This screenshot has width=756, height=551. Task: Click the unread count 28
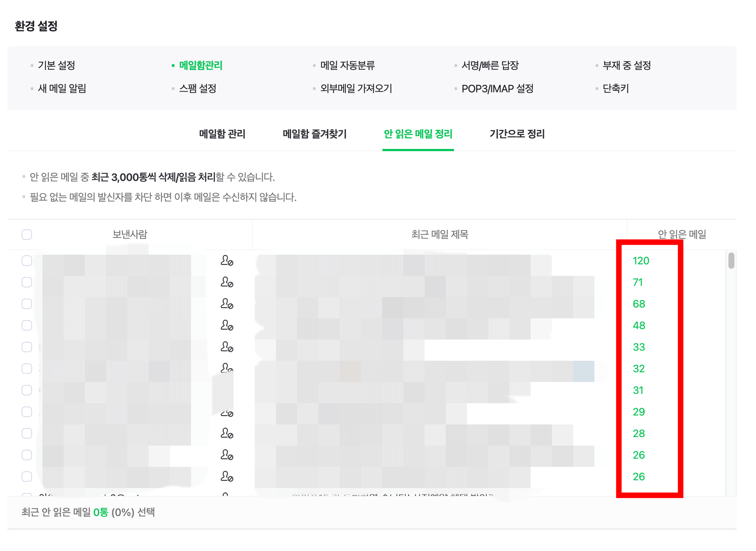click(x=639, y=433)
